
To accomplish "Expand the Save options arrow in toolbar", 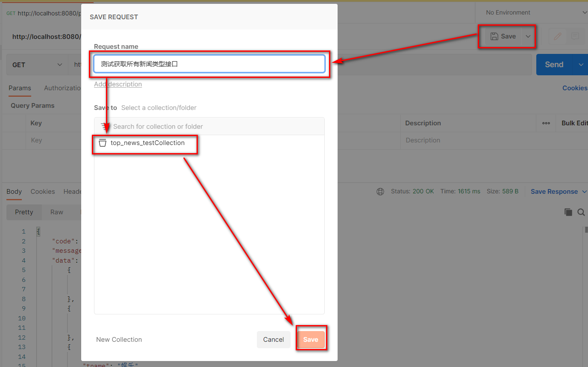I will (x=528, y=36).
